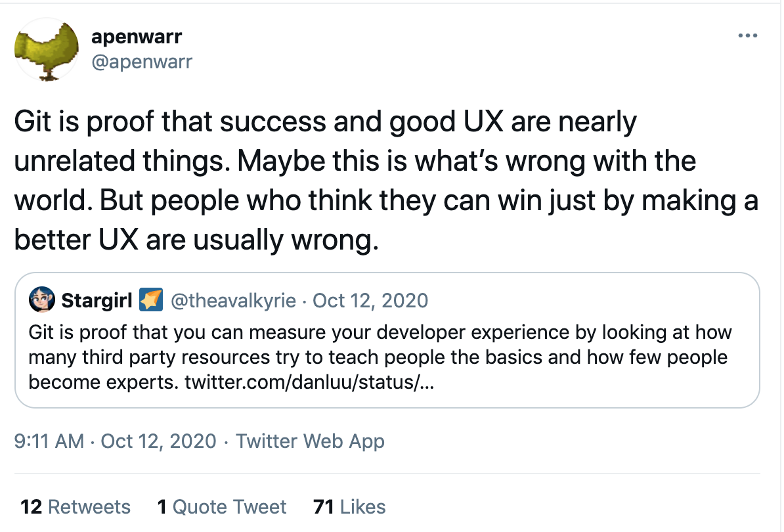Click the apenwarr display name
This screenshot has width=784, height=532.
[x=137, y=37]
